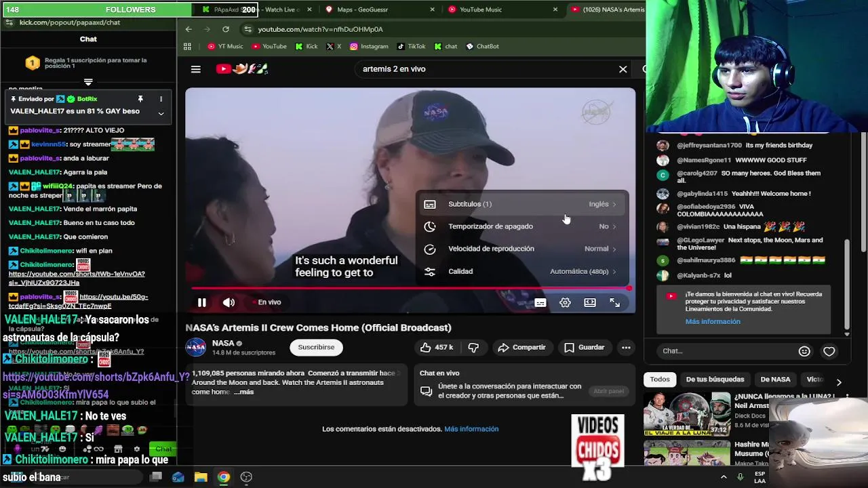Open the Kick bookmark
The image size is (868, 488).
(307, 47)
